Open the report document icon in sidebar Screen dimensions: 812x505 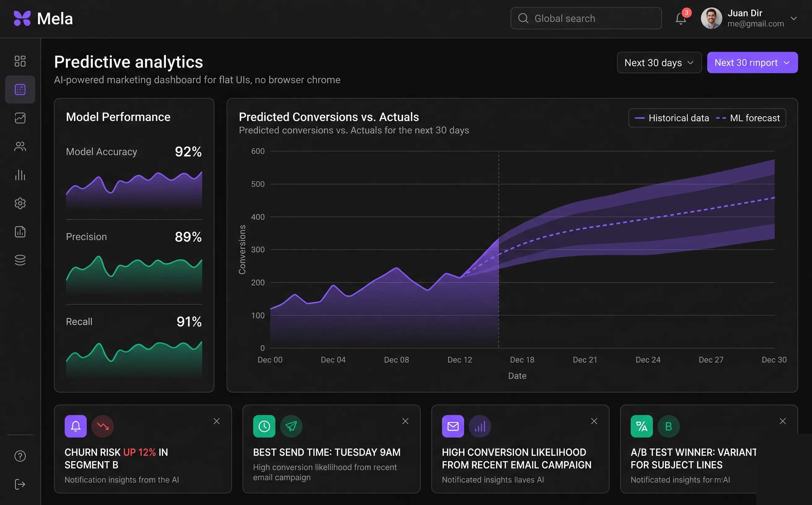[x=20, y=231]
